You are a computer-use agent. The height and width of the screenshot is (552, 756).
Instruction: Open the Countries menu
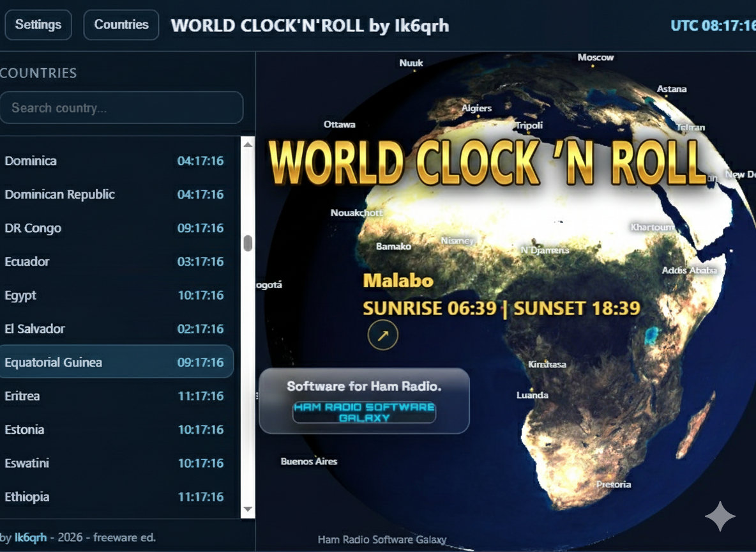coord(121,25)
